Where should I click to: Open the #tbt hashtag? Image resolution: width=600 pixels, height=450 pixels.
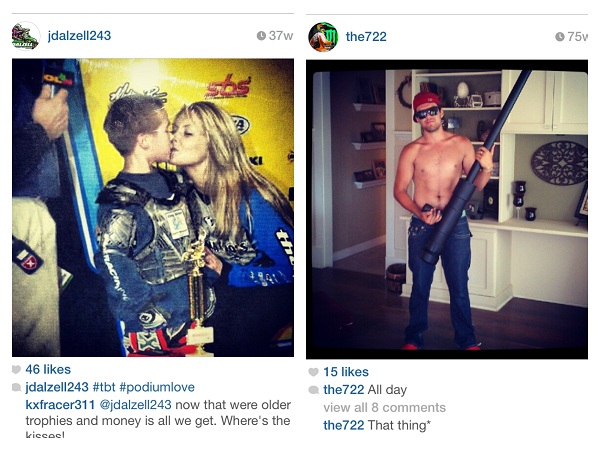click(104, 387)
